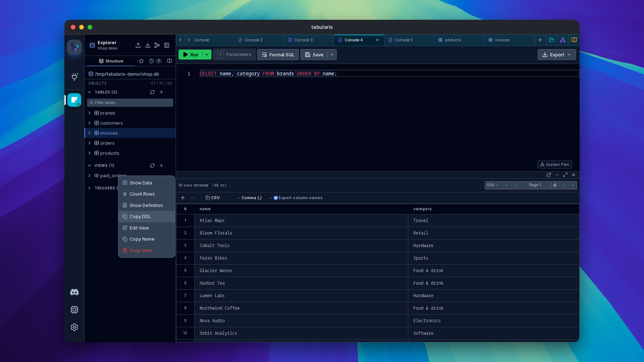644x362 pixels.
Task: Select Show Data from context menu
Action: tap(147, 183)
